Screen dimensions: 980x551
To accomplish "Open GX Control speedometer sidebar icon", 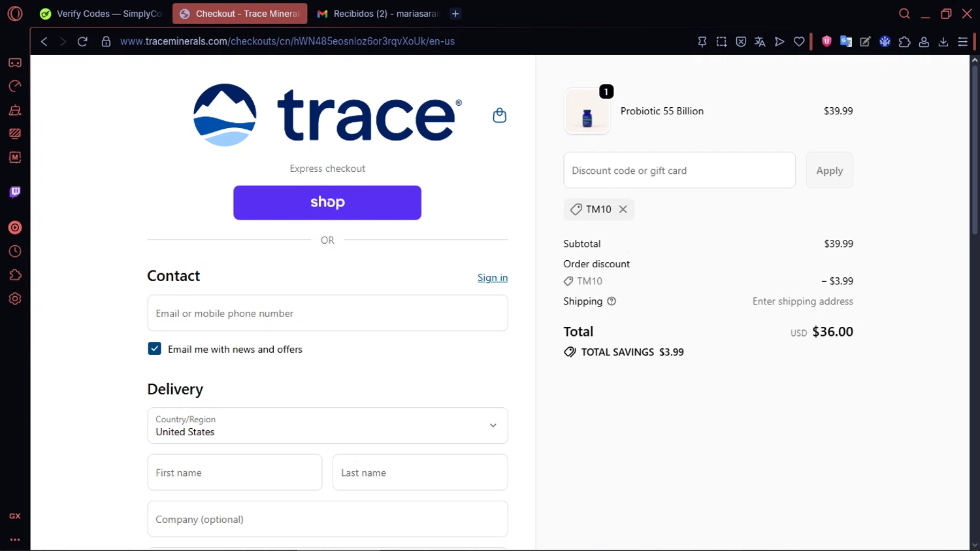I will 15,86.
